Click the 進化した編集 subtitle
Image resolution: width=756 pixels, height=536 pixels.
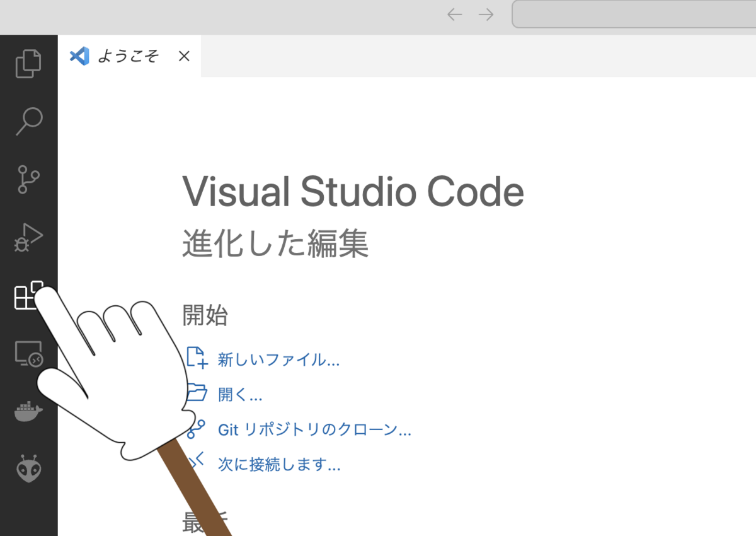coord(275,243)
